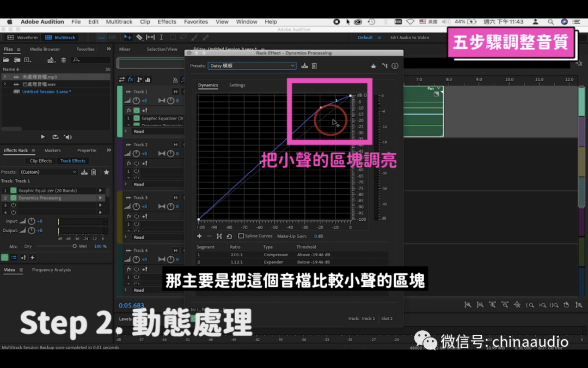The height and width of the screenshot is (368, 588).
Task: Save the Dynamics Processing preset
Action: (x=304, y=66)
